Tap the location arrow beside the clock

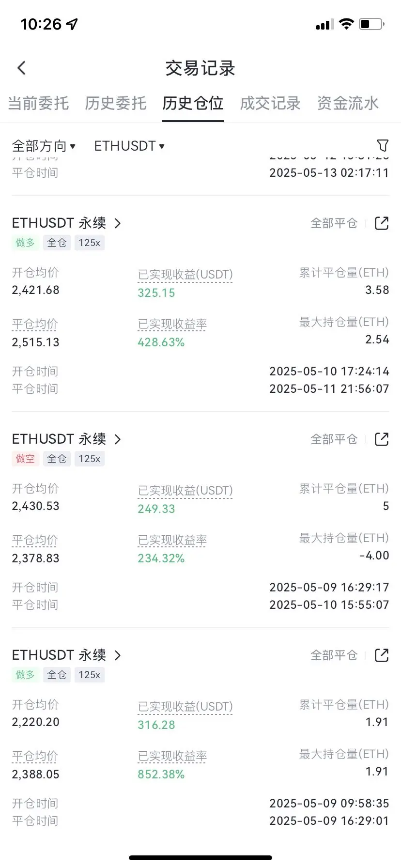(72, 24)
